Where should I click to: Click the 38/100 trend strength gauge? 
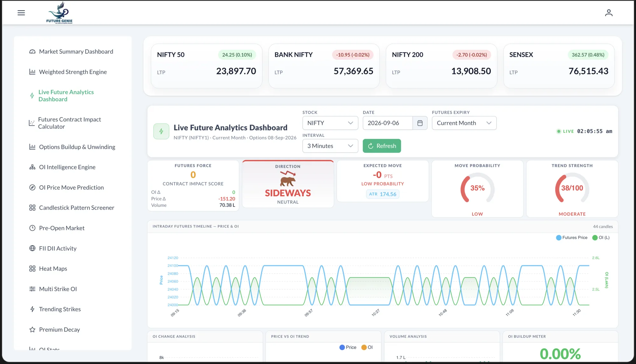pos(572,188)
